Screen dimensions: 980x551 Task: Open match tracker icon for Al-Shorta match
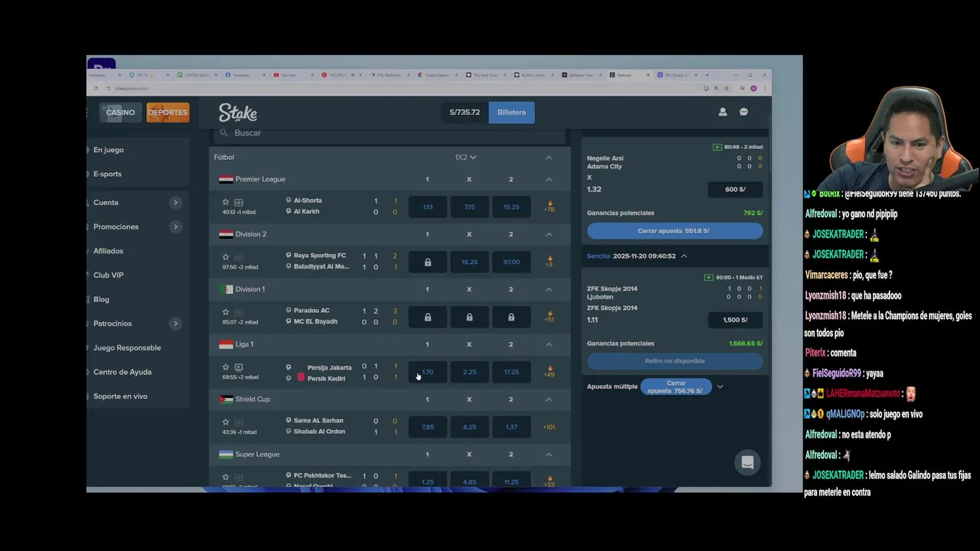pyautogui.click(x=239, y=202)
